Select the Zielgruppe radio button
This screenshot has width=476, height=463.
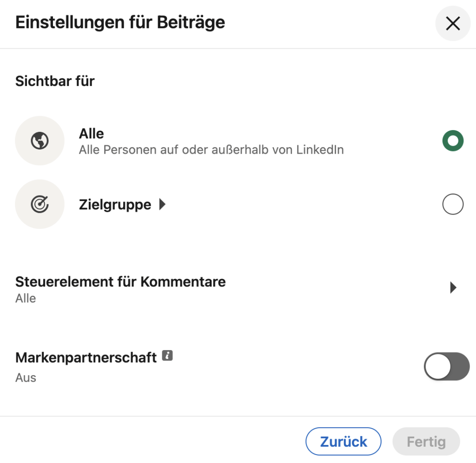(x=453, y=204)
